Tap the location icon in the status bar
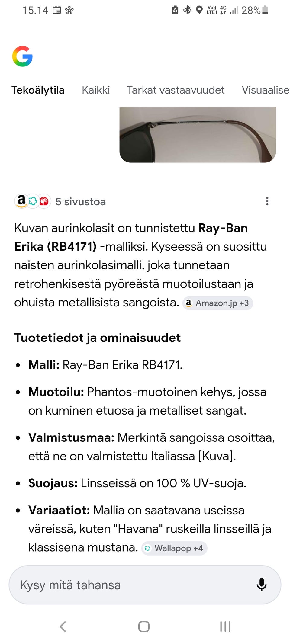Image resolution: width=290 pixels, height=644 pixels. 200,10
